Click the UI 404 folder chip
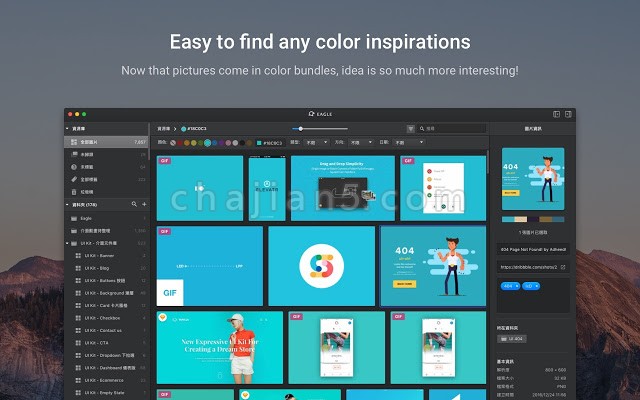Viewport: 640px width, 400px height. tap(511, 339)
